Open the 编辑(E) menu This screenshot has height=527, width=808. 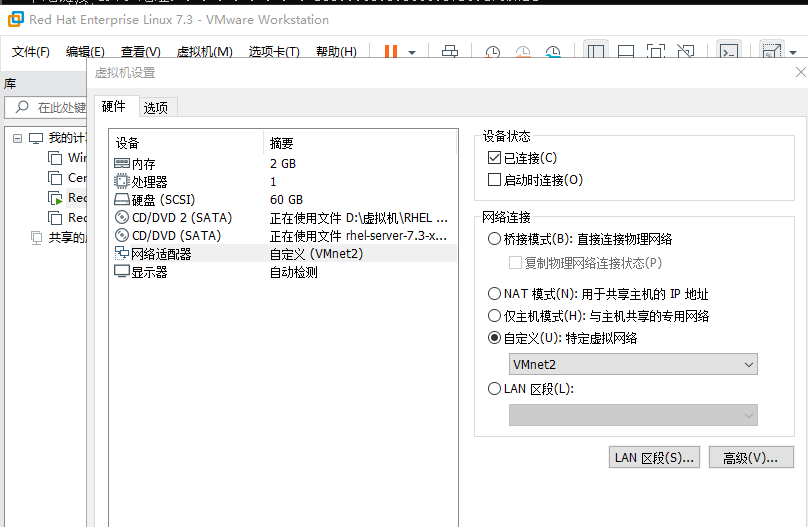coord(86,52)
